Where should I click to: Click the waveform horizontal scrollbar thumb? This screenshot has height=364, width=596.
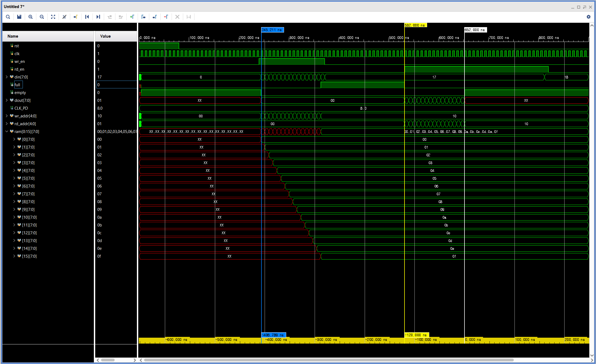click(x=328, y=360)
